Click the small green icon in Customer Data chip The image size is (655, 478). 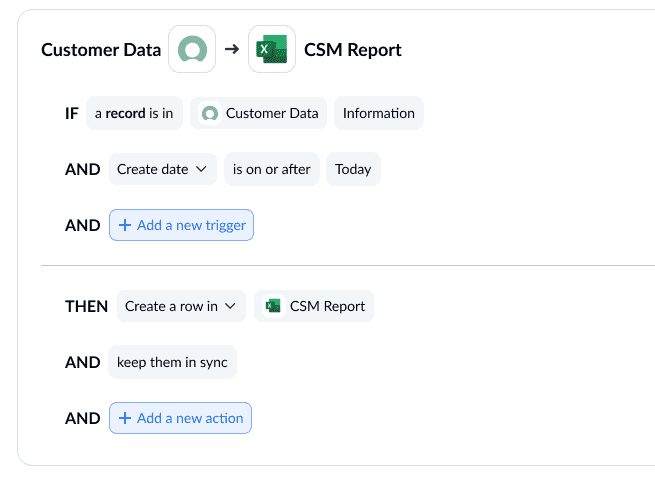coord(210,114)
